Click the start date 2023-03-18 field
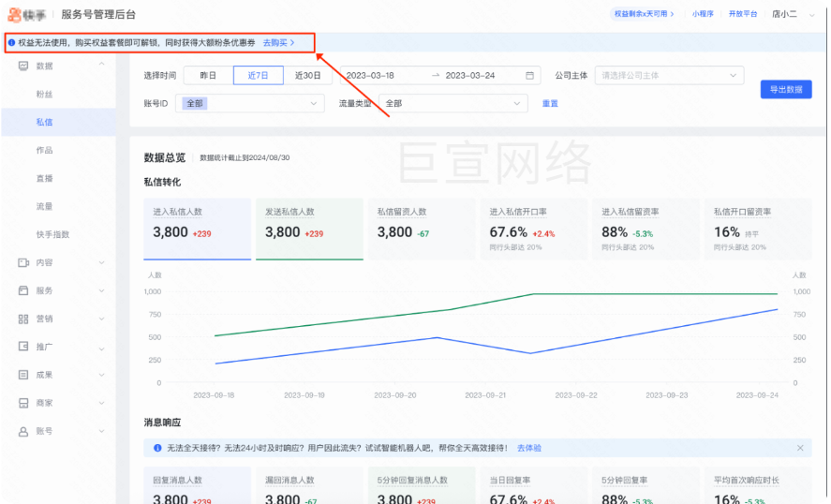The width and height of the screenshot is (831, 504). pyautogui.click(x=370, y=75)
